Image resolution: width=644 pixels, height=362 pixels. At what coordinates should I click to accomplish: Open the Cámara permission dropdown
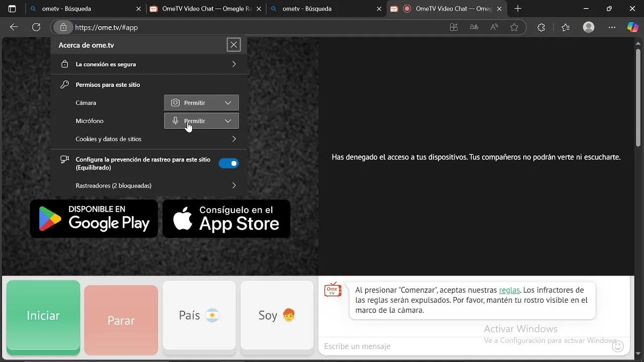click(x=201, y=103)
